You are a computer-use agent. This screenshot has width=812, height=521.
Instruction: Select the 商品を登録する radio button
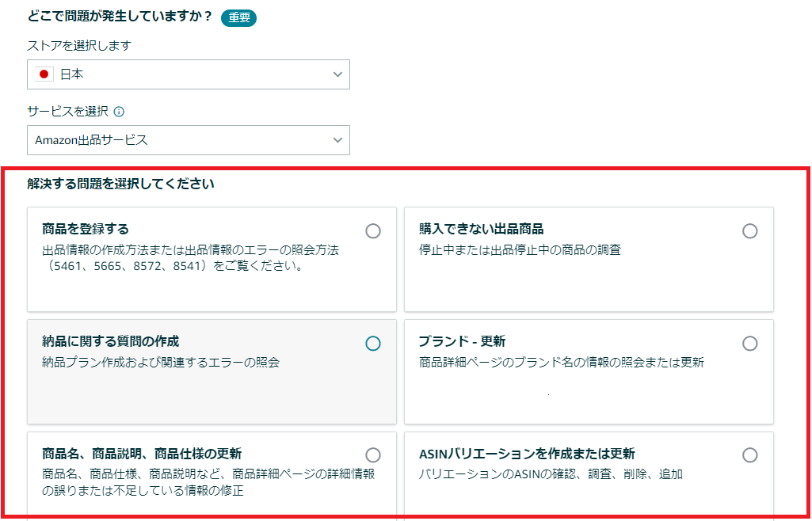click(373, 231)
